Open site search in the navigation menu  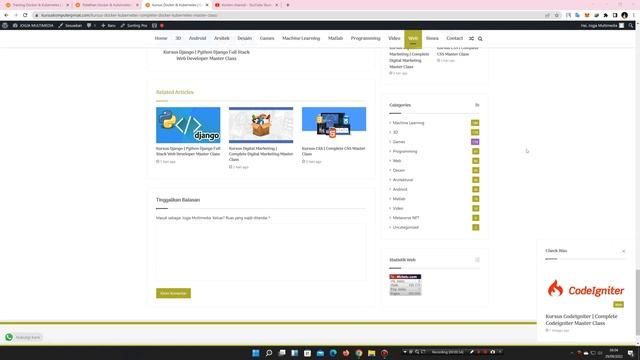point(480,38)
